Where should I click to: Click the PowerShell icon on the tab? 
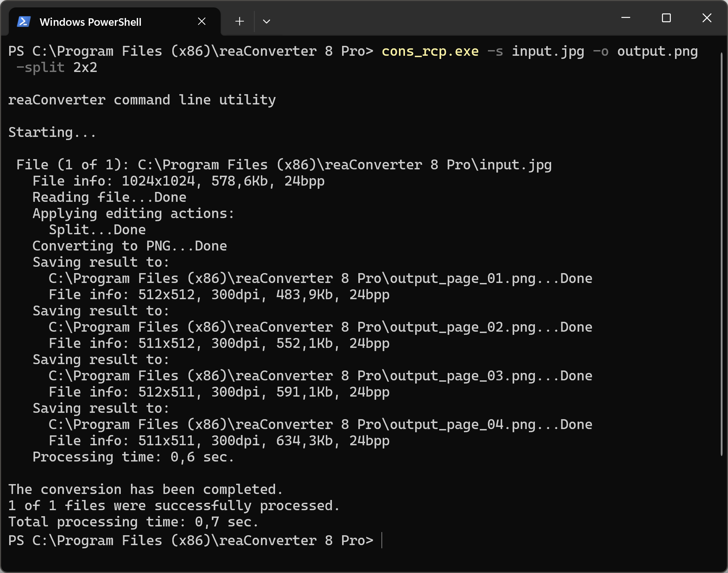point(24,22)
